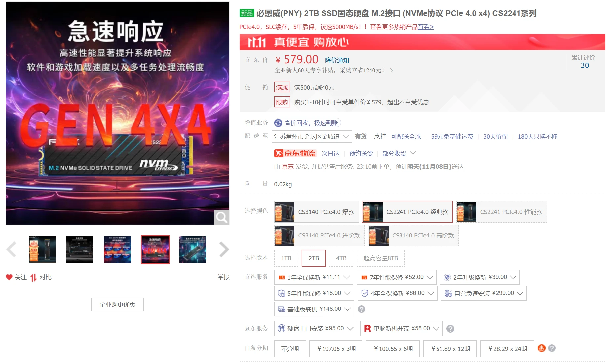Click the recycle icon before 高价回收

(278, 123)
